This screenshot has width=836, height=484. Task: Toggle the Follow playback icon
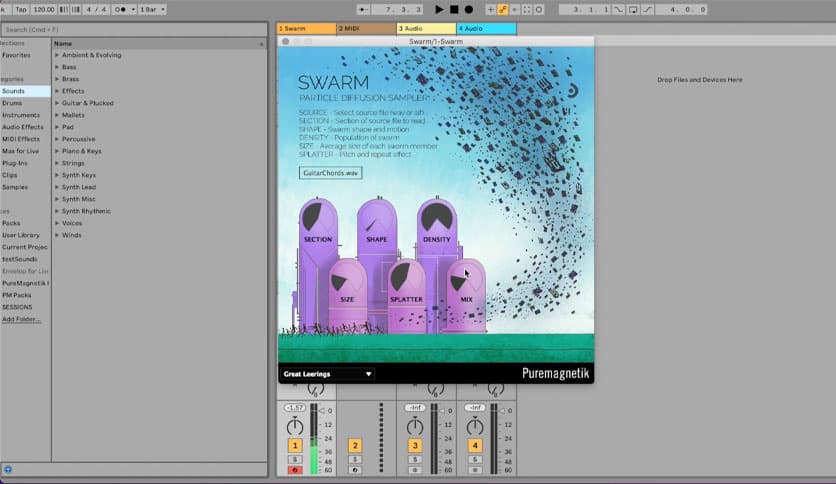[363, 10]
